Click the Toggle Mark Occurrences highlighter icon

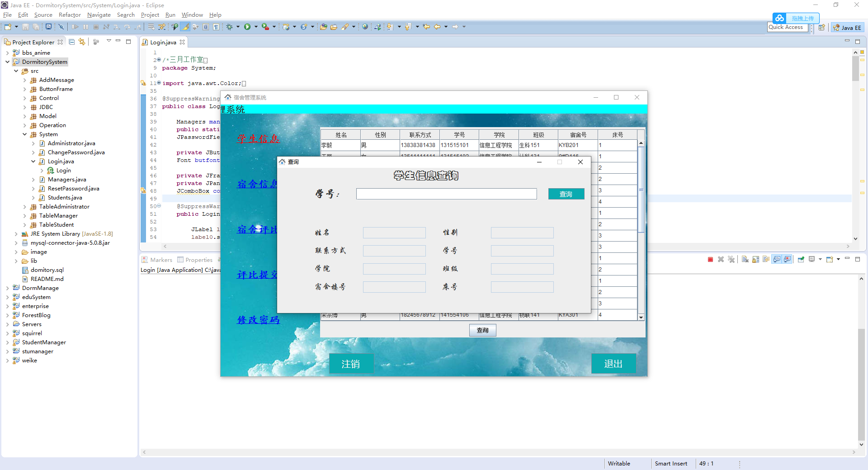(x=185, y=27)
